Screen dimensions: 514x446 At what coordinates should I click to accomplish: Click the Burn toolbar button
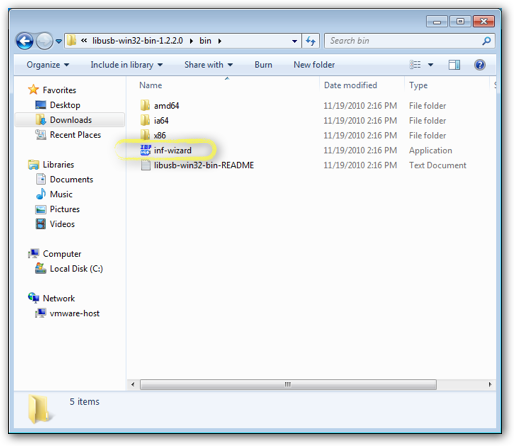[263, 65]
